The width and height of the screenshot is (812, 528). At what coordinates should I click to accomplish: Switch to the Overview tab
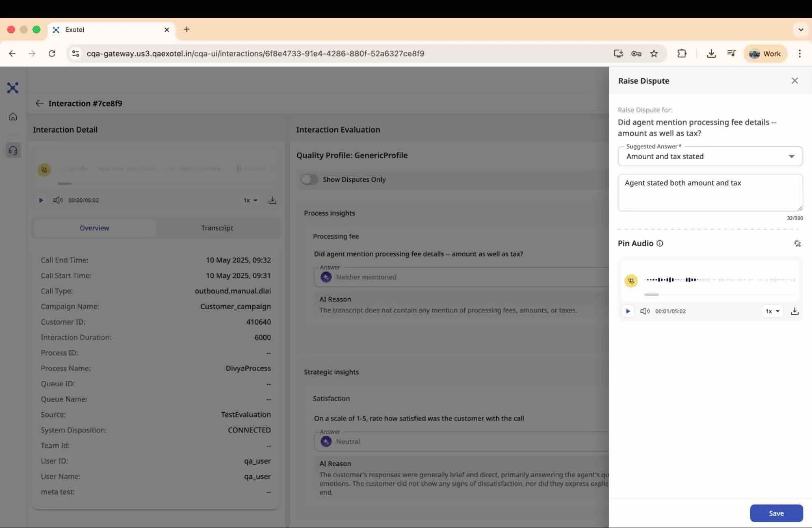point(94,228)
